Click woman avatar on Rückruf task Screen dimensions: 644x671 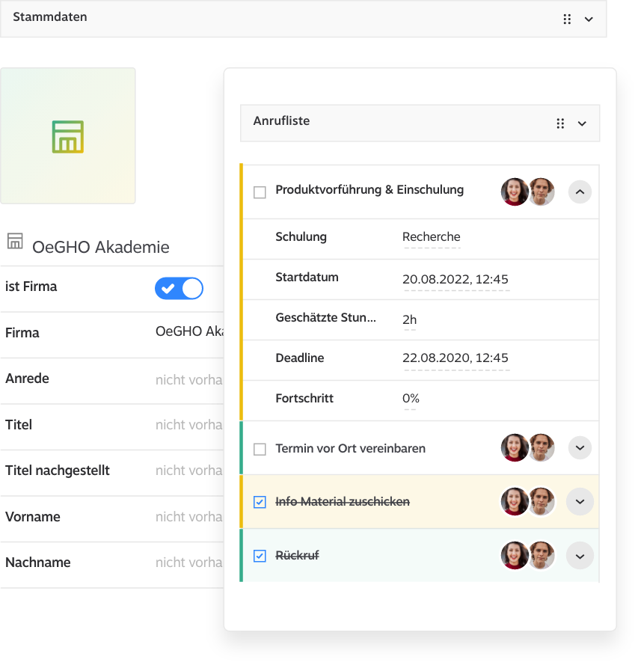[515, 556]
